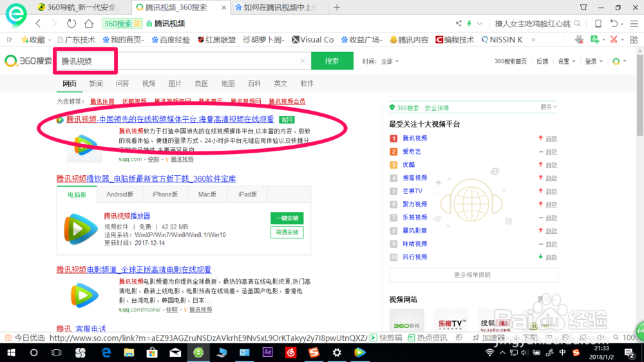Expand the 收藏 bookmarks dropdown arrow
Screen dimensions: 644x362
point(50,40)
